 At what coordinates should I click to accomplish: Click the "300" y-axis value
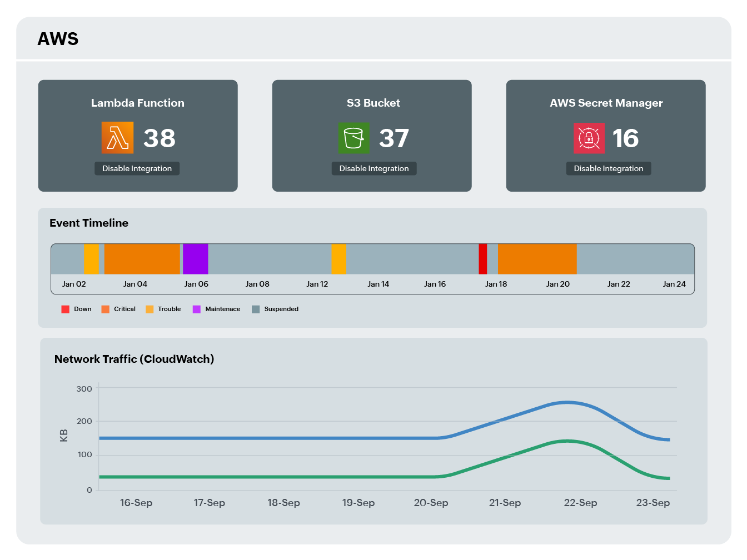84,389
